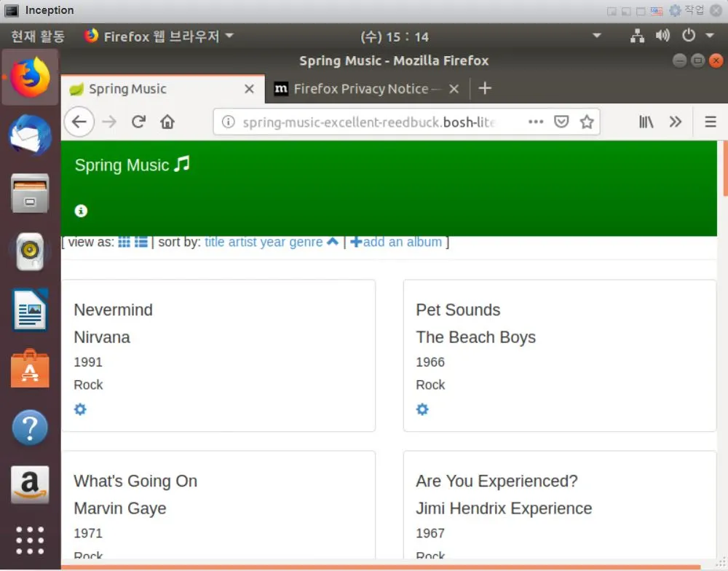
Task: Sort albums by genre
Action: pos(306,243)
